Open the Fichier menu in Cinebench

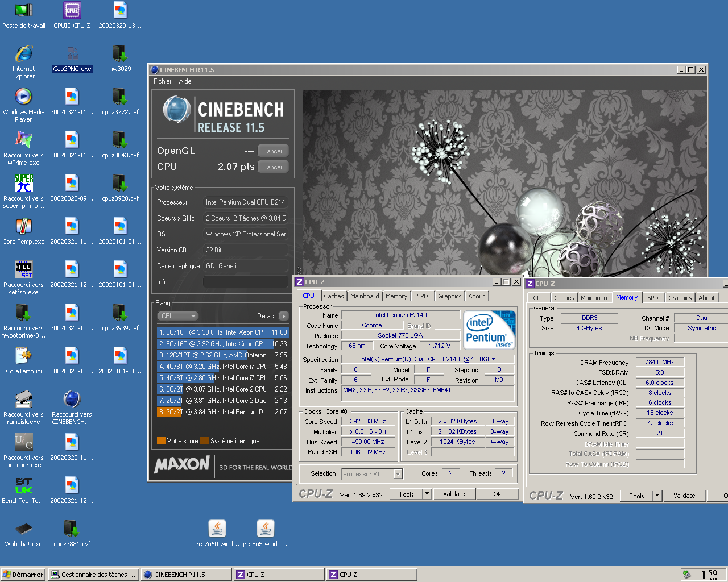tap(162, 81)
